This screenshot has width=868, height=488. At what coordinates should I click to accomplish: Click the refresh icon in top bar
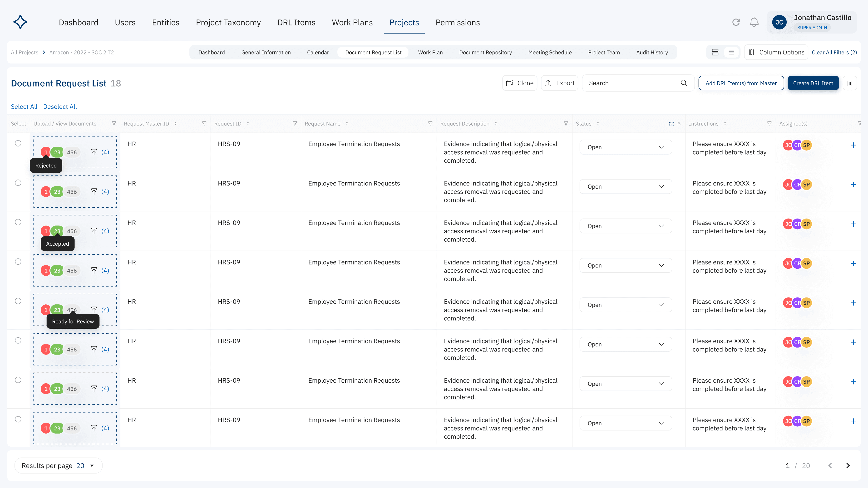[x=736, y=22]
